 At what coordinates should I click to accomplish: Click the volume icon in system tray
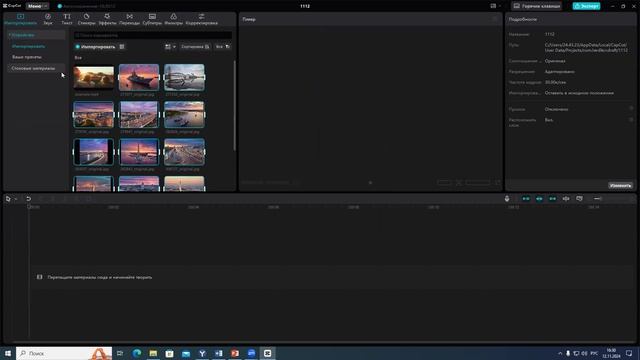(x=584, y=353)
